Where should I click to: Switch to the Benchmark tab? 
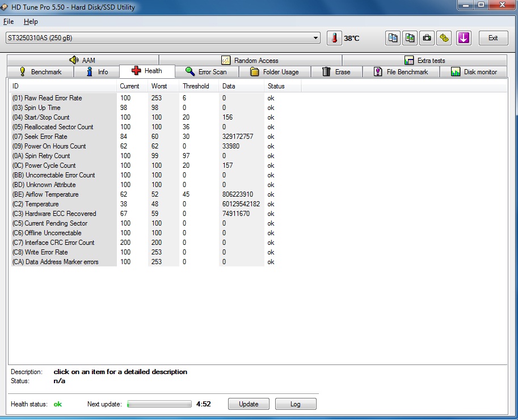click(40, 72)
